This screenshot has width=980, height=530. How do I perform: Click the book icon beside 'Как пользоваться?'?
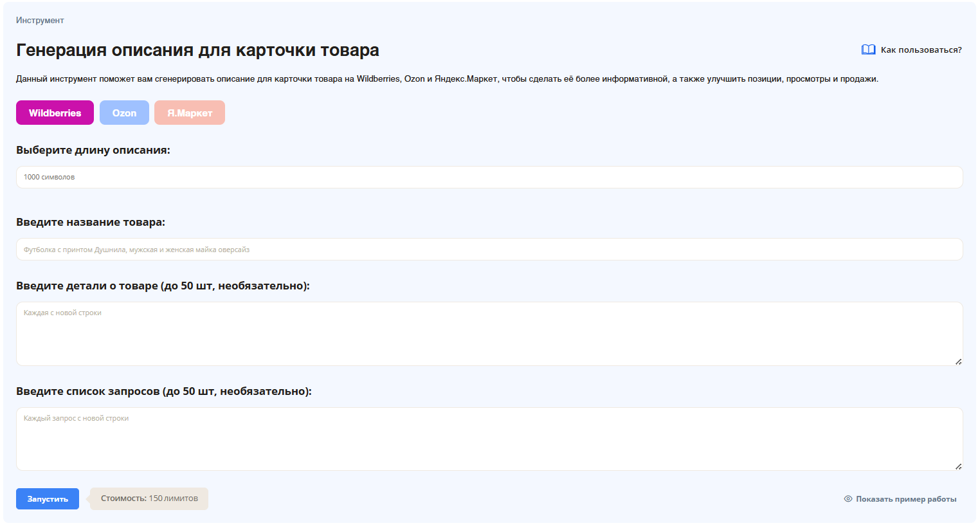868,50
